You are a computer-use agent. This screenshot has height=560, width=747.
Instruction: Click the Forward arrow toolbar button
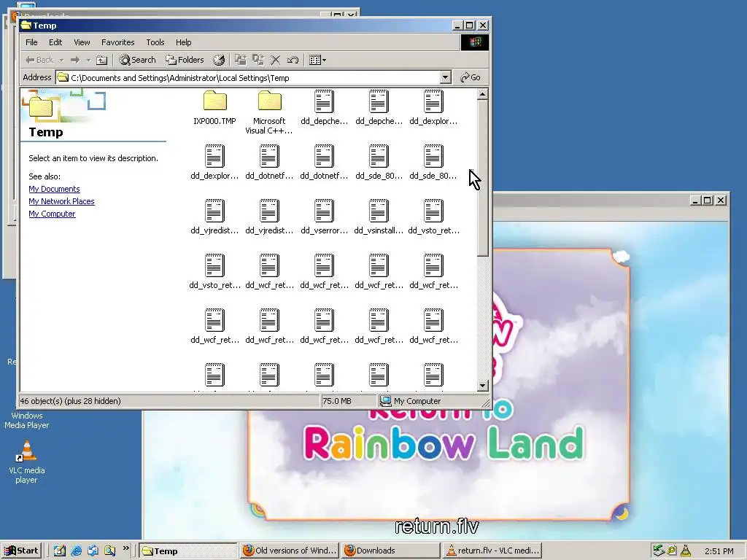(75, 60)
